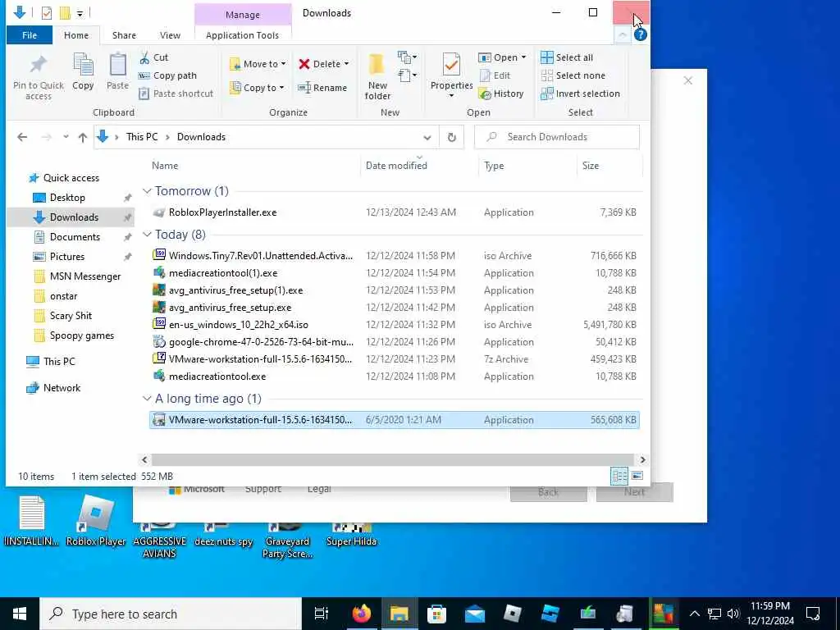840x630 pixels.
Task: Click Invert selection in the ribbon
Action: click(x=580, y=94)
